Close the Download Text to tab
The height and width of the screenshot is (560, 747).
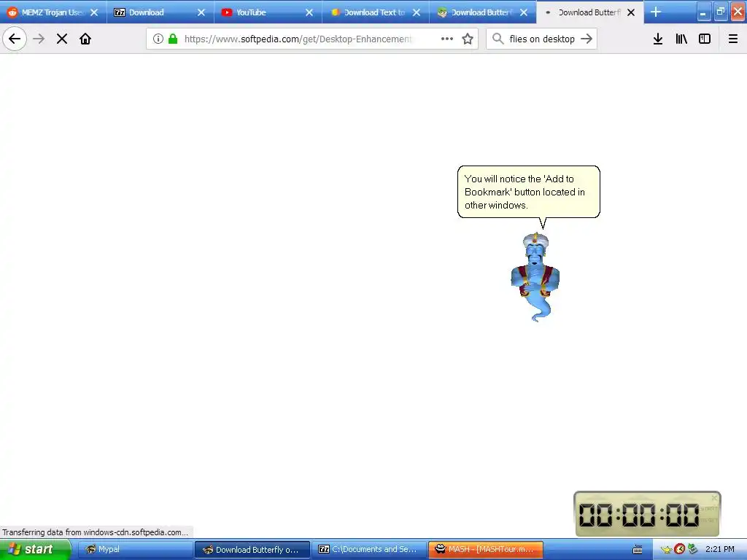417,12
